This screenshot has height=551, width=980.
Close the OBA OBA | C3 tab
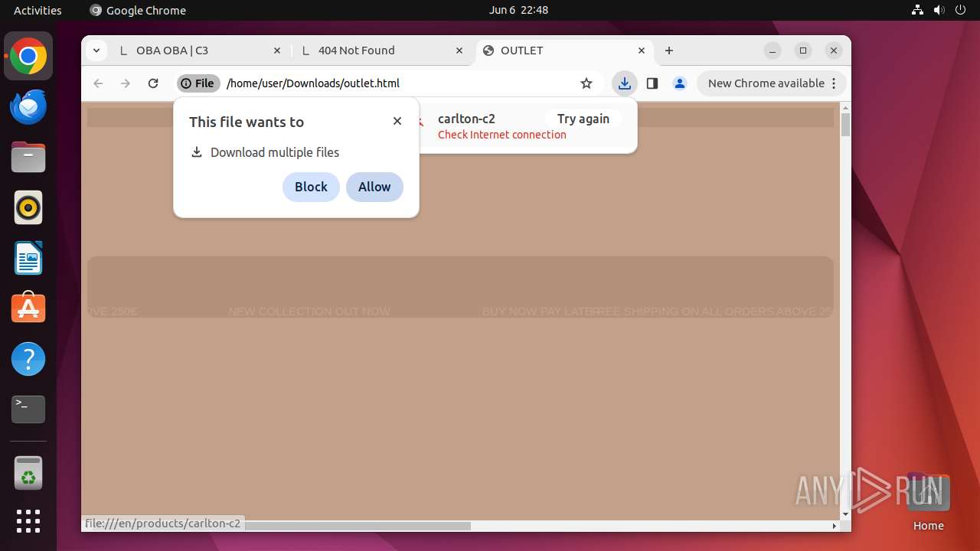[277, 51]
